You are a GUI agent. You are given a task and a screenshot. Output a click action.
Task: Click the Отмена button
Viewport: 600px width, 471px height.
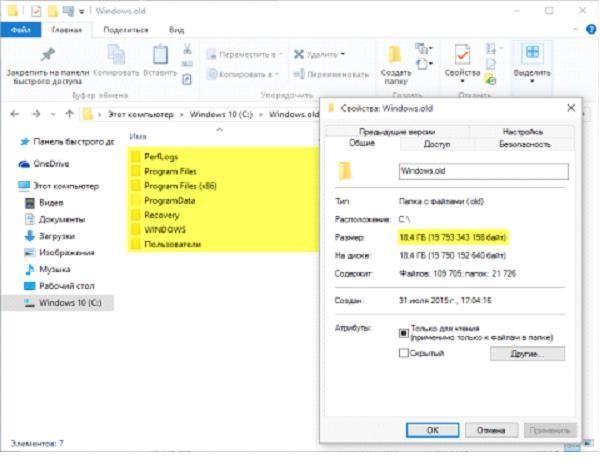(491, 430)
